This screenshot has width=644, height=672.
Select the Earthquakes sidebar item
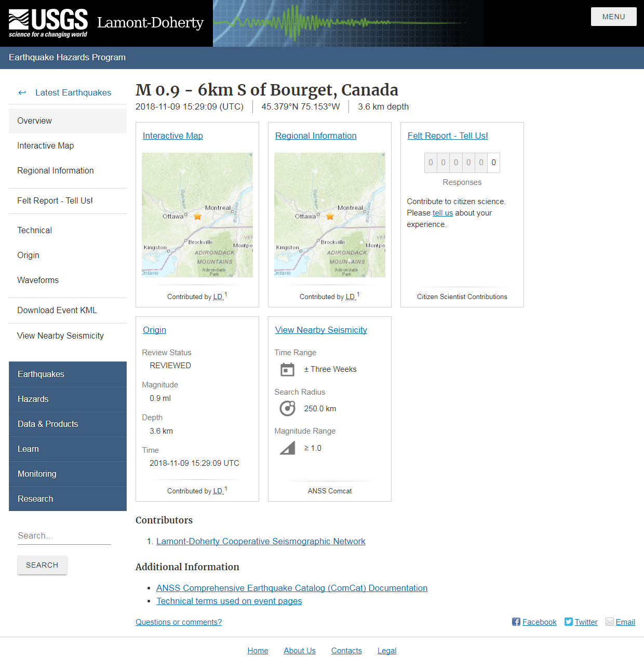41,374
